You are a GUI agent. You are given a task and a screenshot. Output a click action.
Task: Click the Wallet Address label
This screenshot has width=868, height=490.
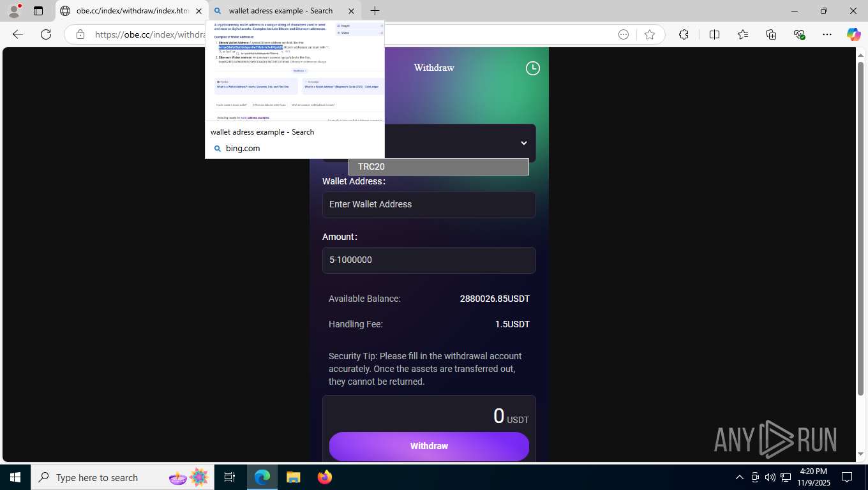(354, 181)
